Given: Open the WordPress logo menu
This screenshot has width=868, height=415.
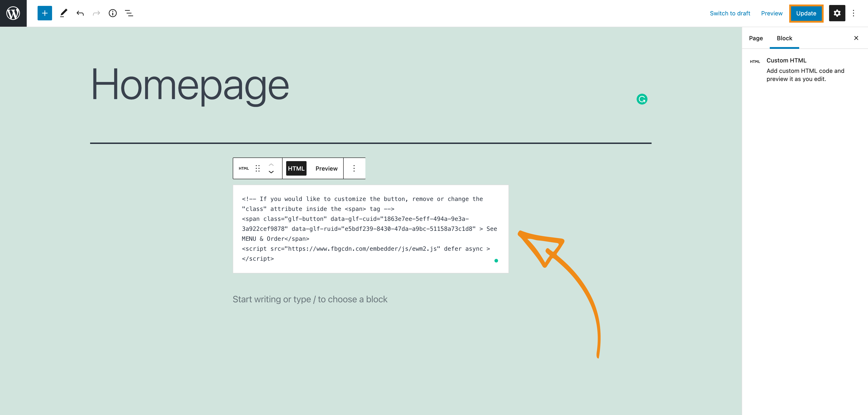Looking at the screenshot, I should click(x=13, y=13).
